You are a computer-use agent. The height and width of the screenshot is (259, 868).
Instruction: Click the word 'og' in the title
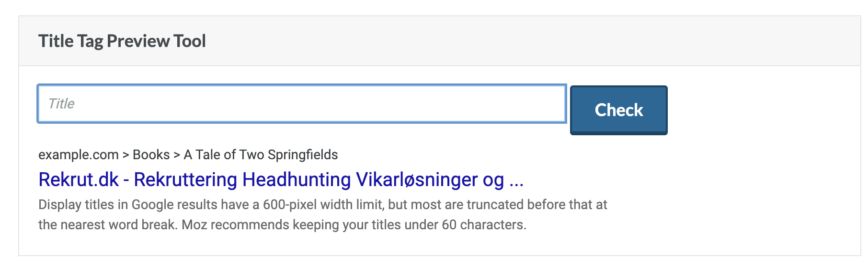[493, 180]
